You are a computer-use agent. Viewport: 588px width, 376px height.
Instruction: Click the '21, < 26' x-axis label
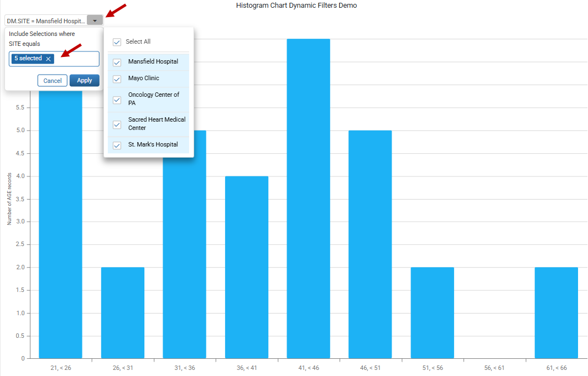point(61,368)
